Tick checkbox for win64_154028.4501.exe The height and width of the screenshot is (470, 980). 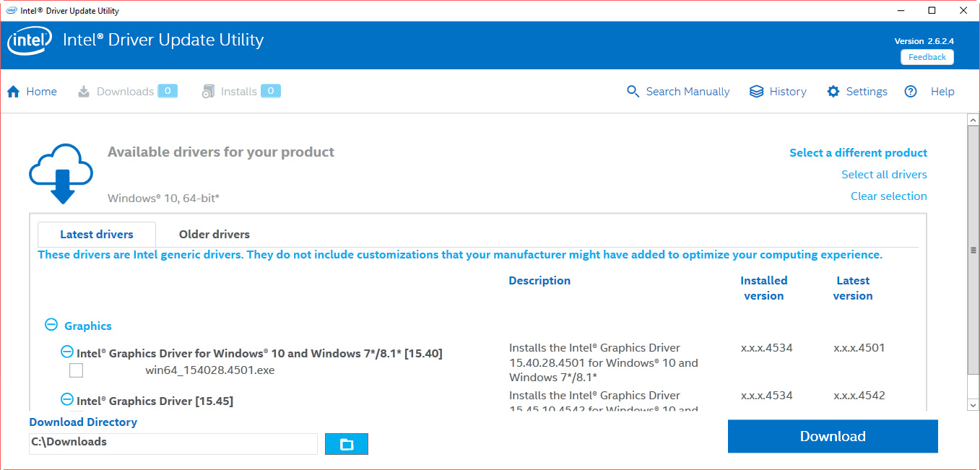tap(76, 371)
